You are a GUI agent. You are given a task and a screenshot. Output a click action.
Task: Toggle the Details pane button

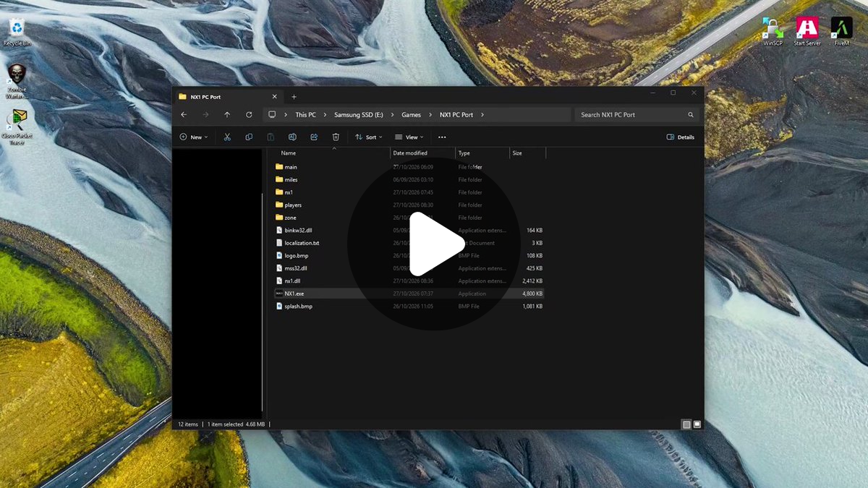point(681,137)
